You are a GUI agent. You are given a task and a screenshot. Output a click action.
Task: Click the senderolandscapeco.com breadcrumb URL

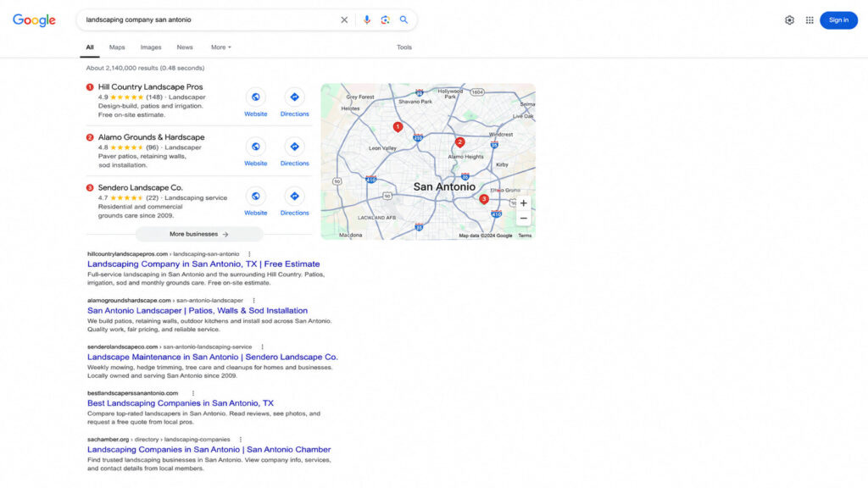[x=170, y=347]
